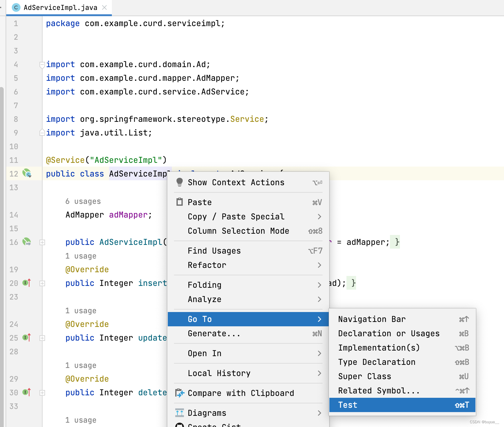The height and width of the screenshot is (427, 504).
Task: Expand the folded insert method on line 20
Action: click(43, 283)
